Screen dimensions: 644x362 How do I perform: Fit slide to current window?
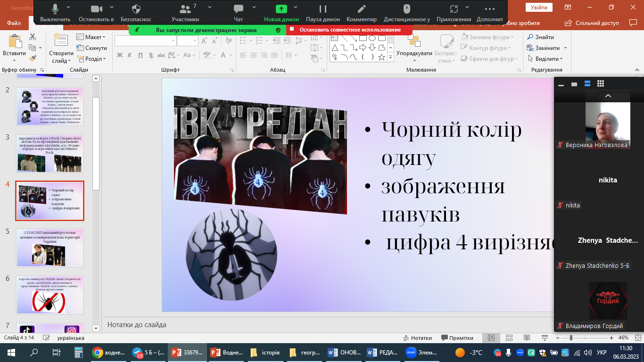(637, 338)
